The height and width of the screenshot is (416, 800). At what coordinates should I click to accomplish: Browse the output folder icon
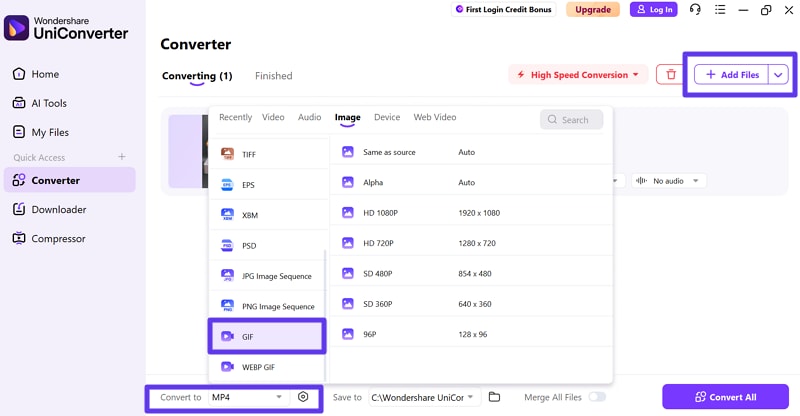point(494,397)
